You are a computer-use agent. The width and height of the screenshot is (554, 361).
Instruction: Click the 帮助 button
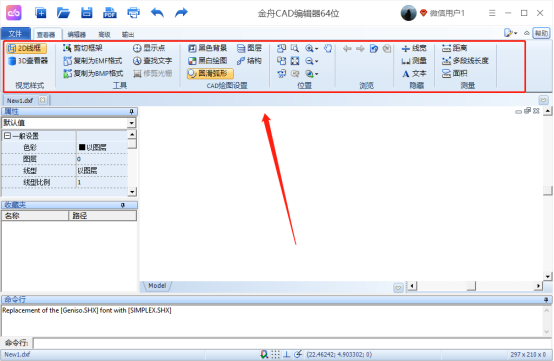[x=541, y=33]
